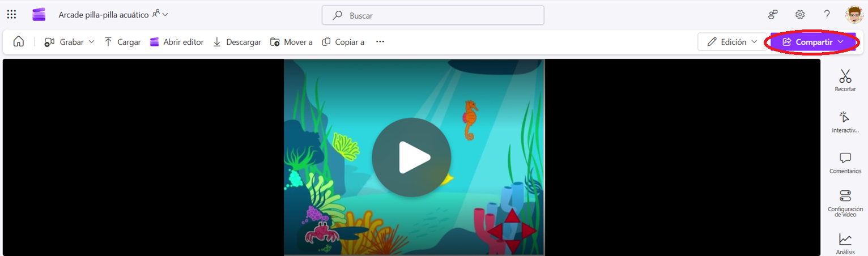This screenshot has width=868, height=256.
Task: Open Configuración de vídeo panel
Action: tap(845, 204)
